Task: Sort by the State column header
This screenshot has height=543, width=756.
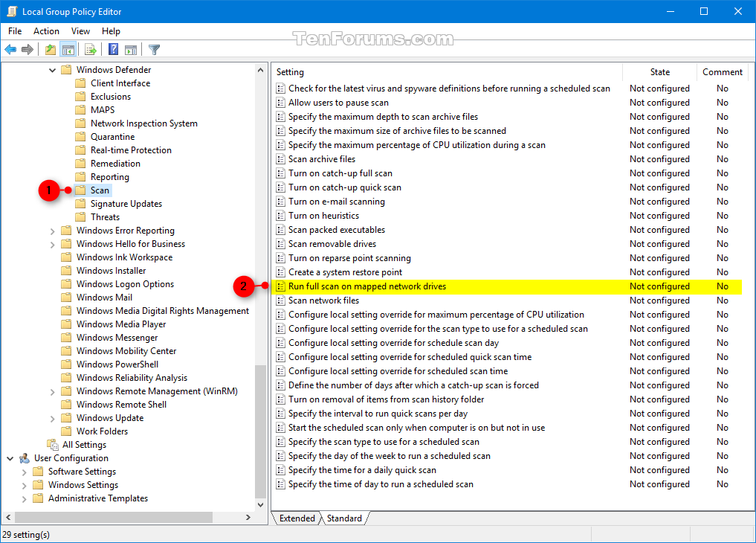Action: coord(659,72)
